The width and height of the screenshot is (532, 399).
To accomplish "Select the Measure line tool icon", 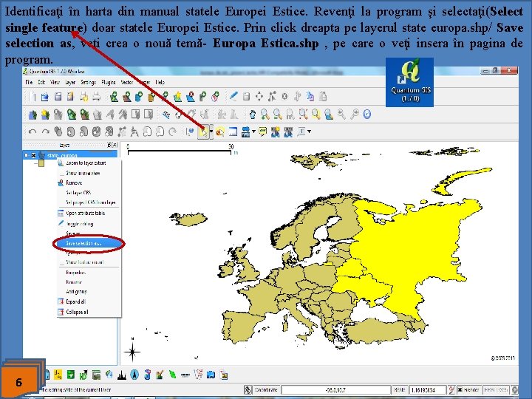I will click(245, 132).
